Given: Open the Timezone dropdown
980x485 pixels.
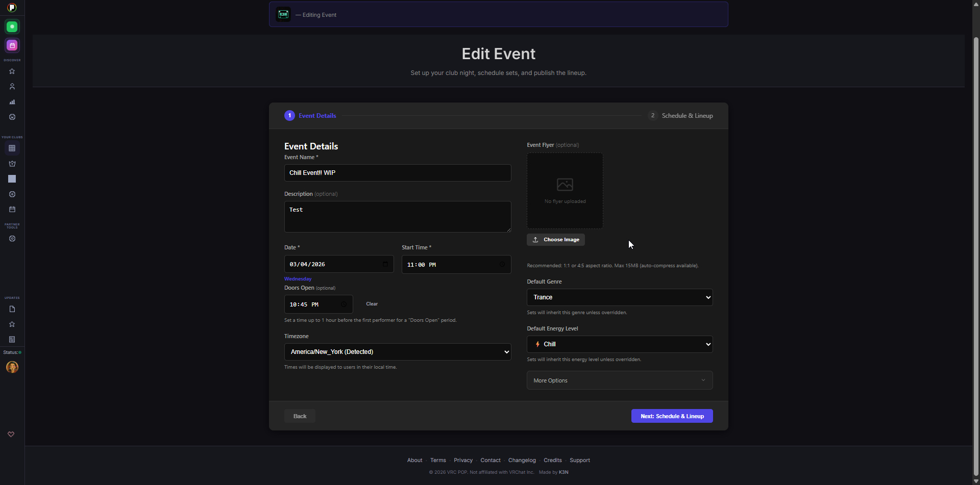Looking at the screenshot, I should coord(397,352).
